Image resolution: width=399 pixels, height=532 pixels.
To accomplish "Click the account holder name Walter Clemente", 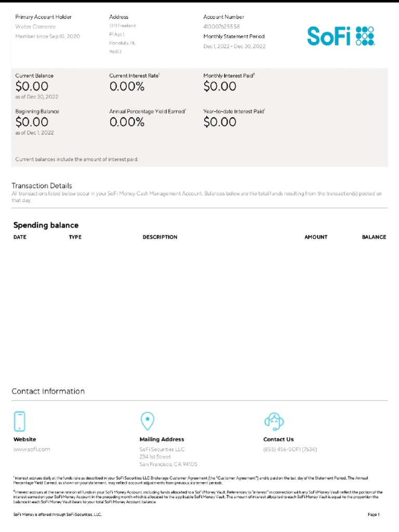I will [x=35, y=26].
